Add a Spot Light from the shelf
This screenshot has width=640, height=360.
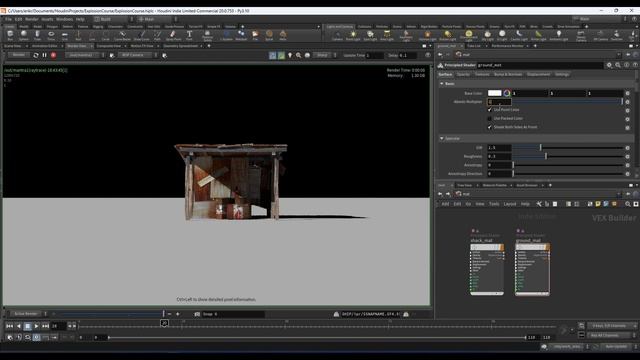point(370,36)
